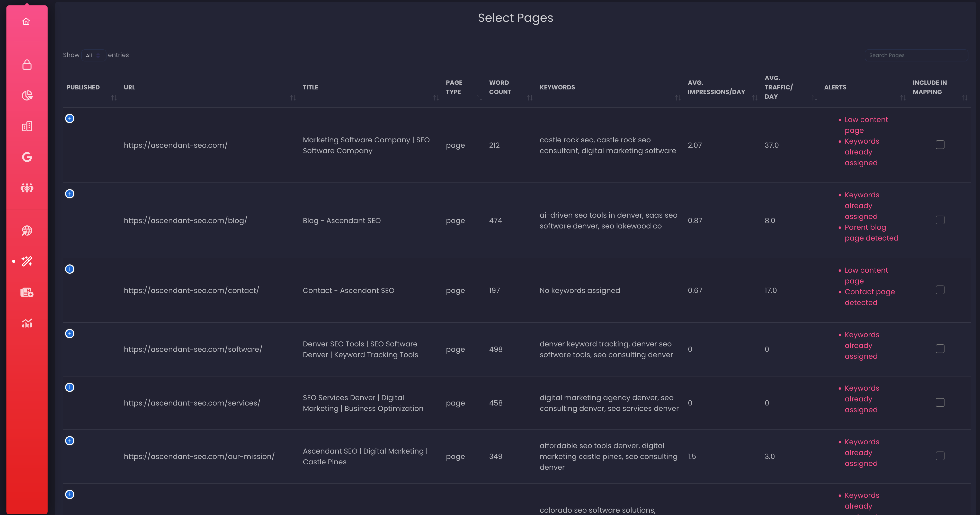Open the Home icon in the sidebar

(26, 21)
